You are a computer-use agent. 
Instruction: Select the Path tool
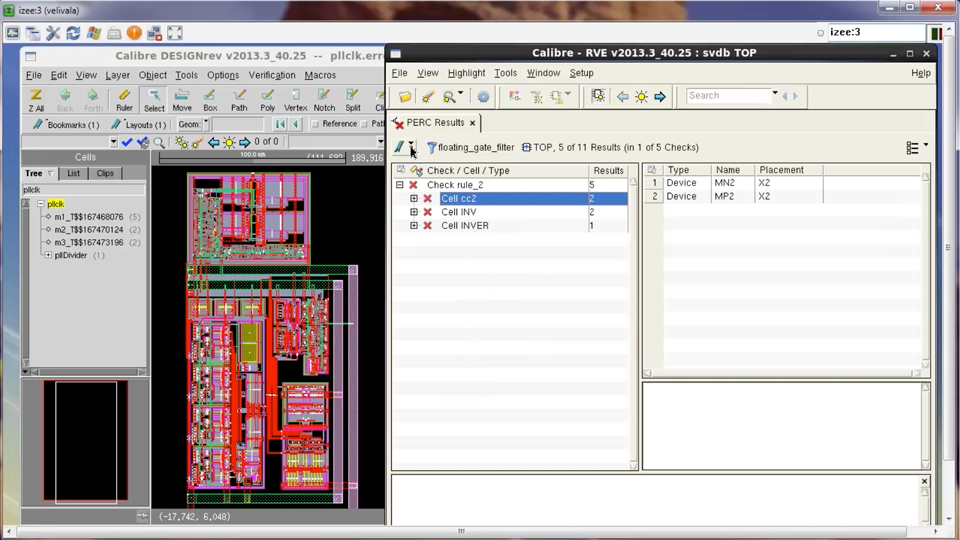point(239,100)
